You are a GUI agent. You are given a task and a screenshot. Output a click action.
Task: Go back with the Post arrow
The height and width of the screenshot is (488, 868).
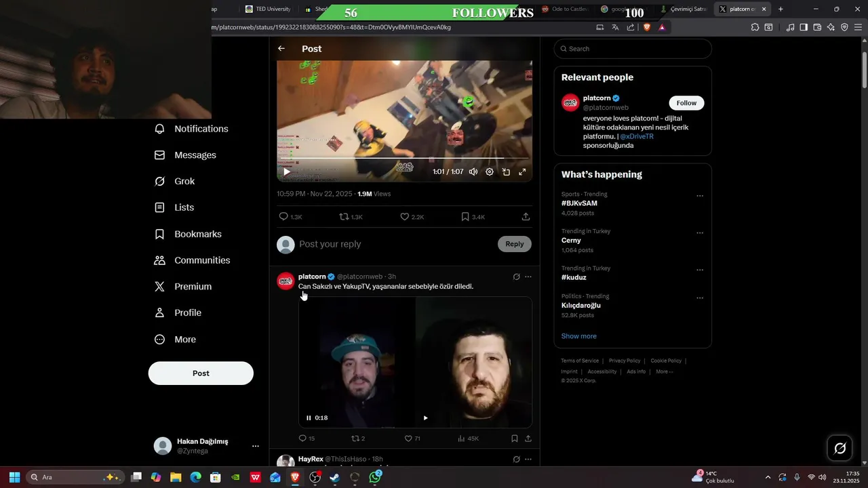(281, 49)
